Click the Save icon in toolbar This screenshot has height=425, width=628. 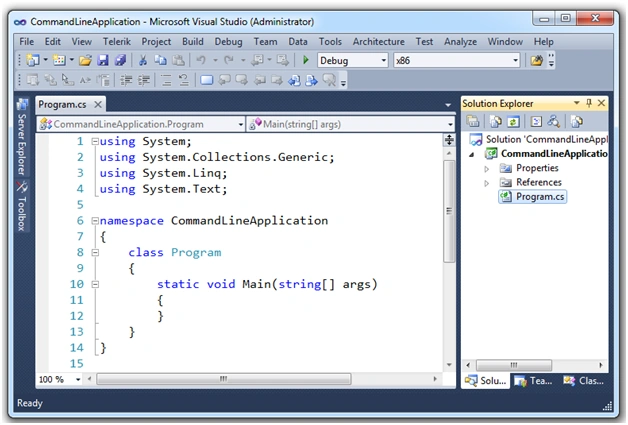(103, 60)
